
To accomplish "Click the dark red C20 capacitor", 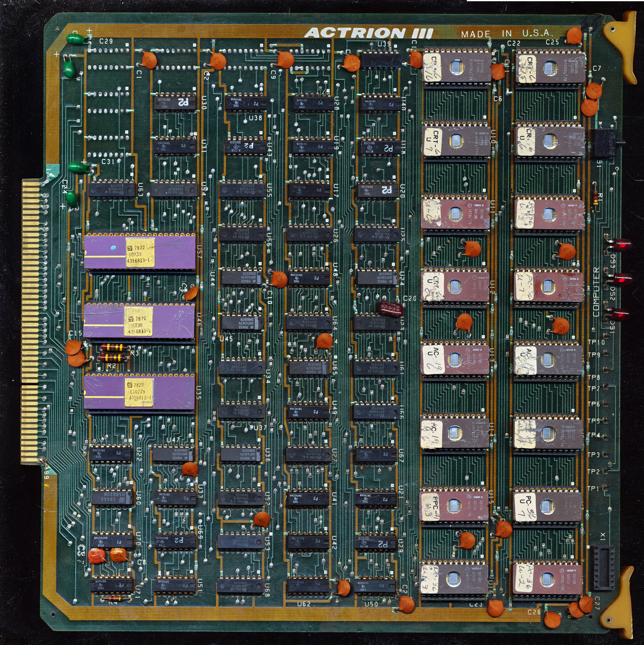I will click(391, 309).
